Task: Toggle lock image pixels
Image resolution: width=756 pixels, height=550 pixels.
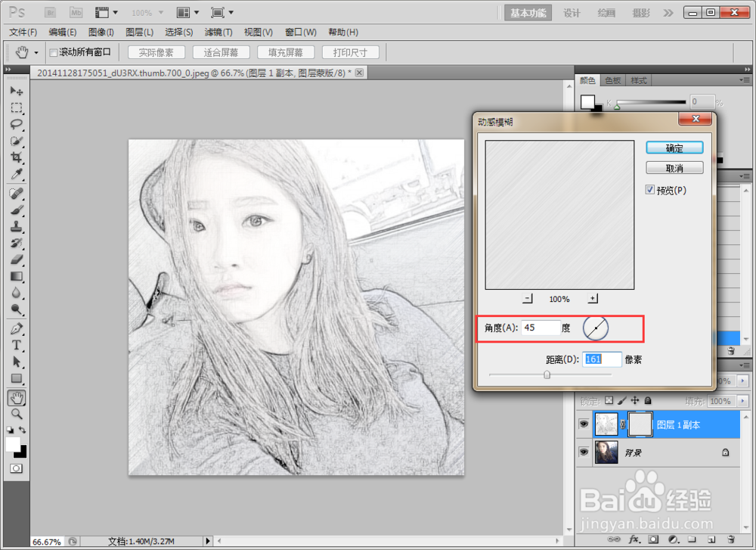Action: coord(622,400)
